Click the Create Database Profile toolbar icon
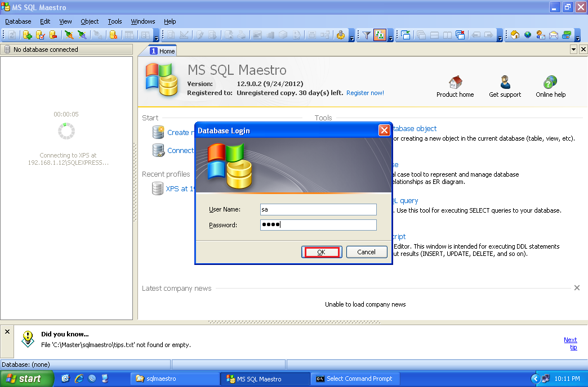Screen dimensions: 588x387 click(27, 35)
